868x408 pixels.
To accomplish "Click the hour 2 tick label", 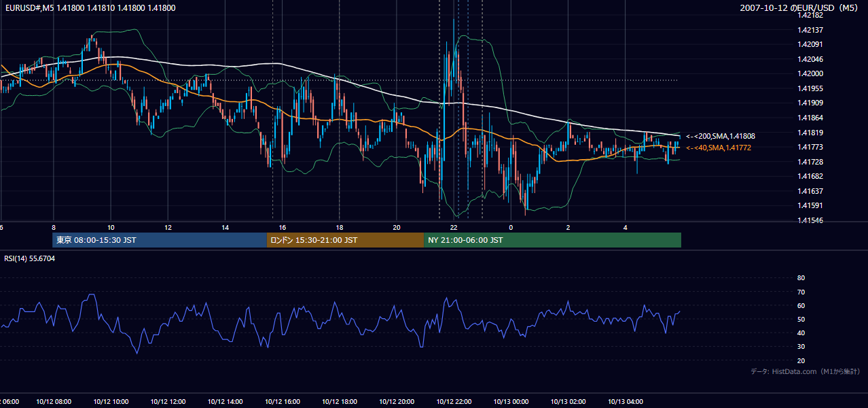I will point(568,227).
